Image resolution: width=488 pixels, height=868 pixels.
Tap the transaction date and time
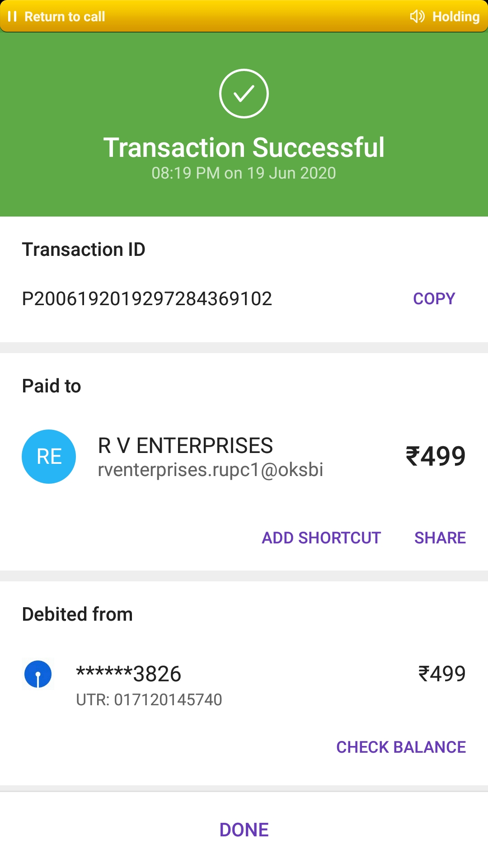coord(244,173)
